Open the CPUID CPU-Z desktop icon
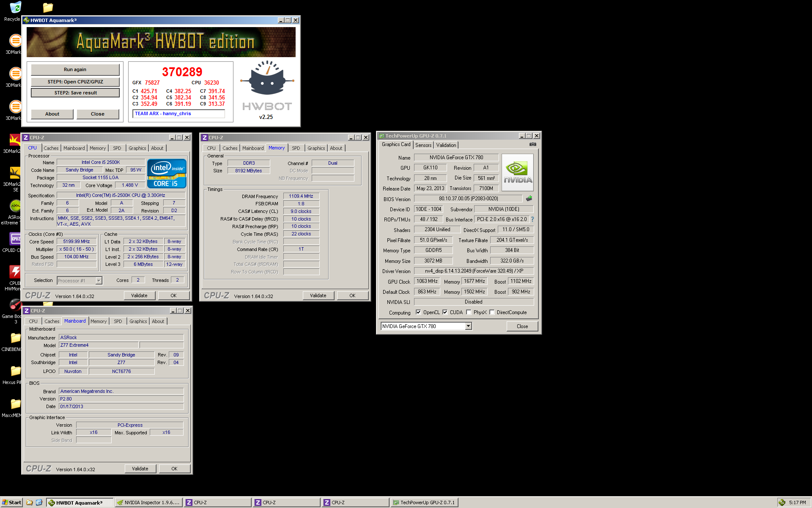Screen dimensions: 812x508 (x=15, y=239)
